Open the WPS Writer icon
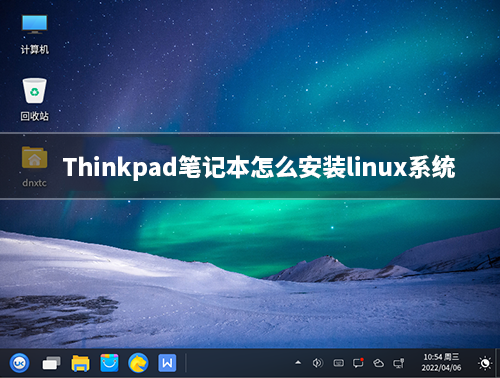Image resolution: width=500 pixels, height=378 pixels. point(167,363)
